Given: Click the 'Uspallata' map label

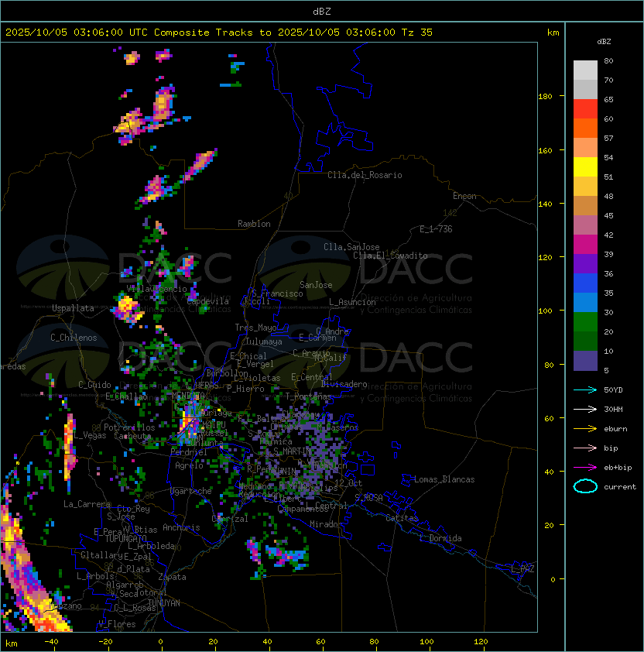Looking at the screenshot, I should [73, 308].
